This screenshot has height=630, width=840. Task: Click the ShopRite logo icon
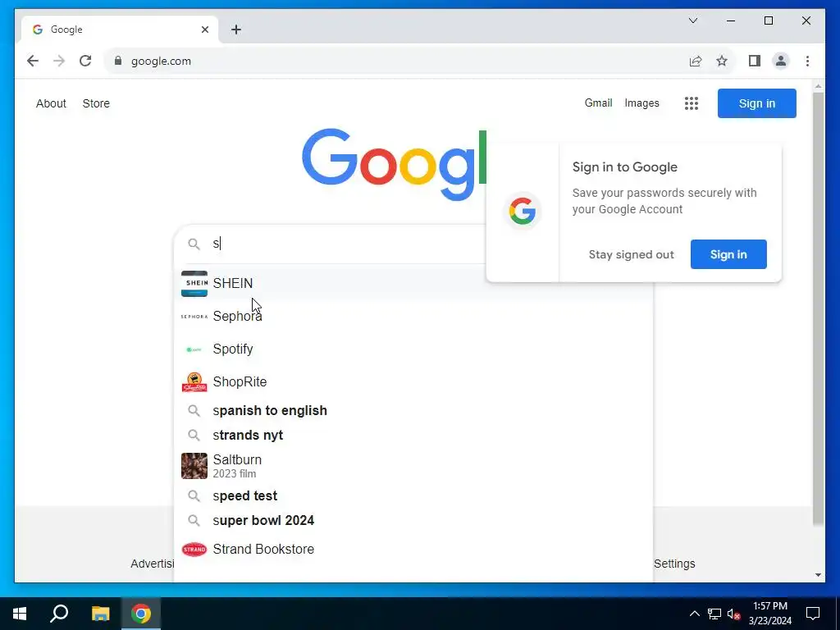click(x=194, y=382)
